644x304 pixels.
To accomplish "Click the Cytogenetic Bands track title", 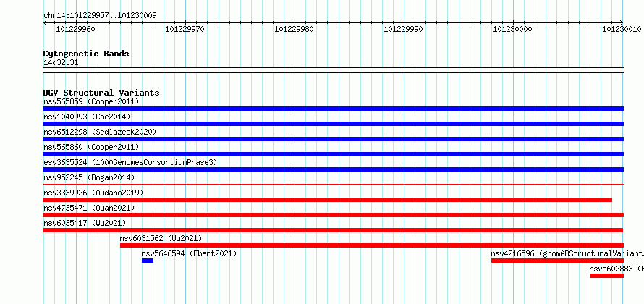I will (x=86, y=54).
